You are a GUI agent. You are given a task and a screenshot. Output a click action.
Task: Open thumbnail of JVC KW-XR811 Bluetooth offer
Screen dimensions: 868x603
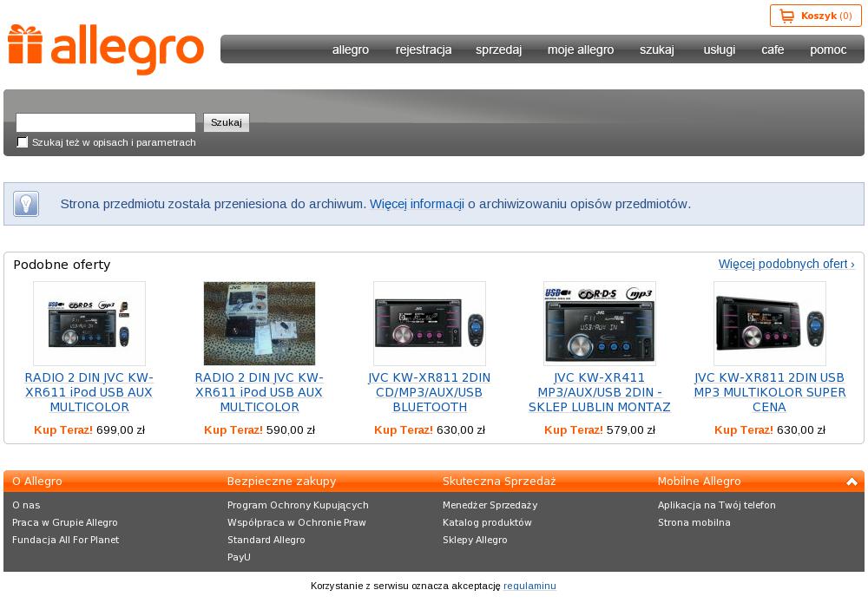[x=430, y=323]
